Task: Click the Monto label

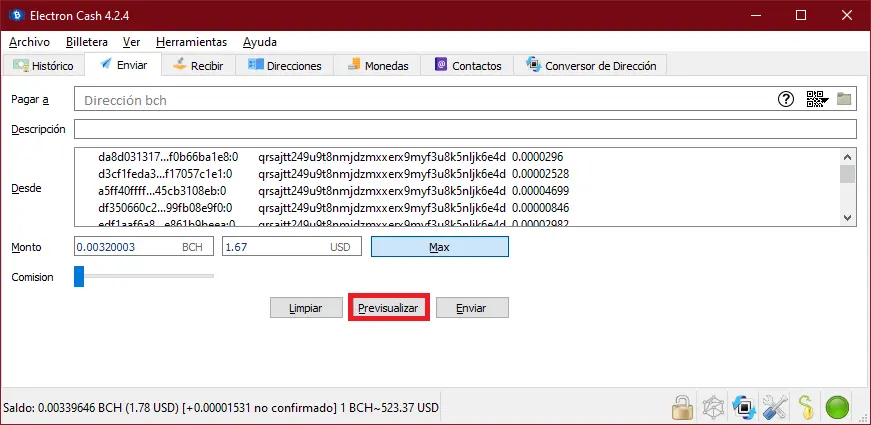Action: (x=26, y=247)
